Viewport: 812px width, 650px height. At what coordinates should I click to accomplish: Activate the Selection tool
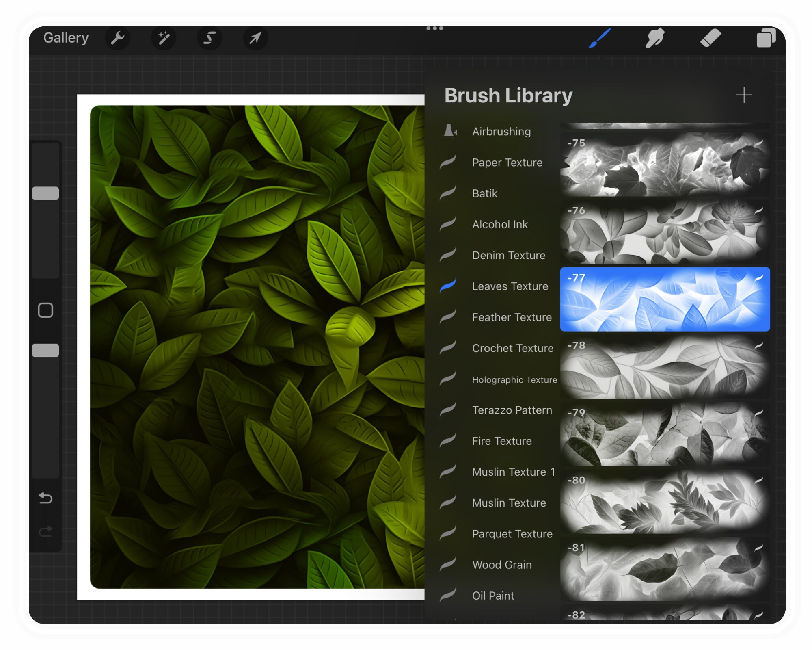(209, 38)
